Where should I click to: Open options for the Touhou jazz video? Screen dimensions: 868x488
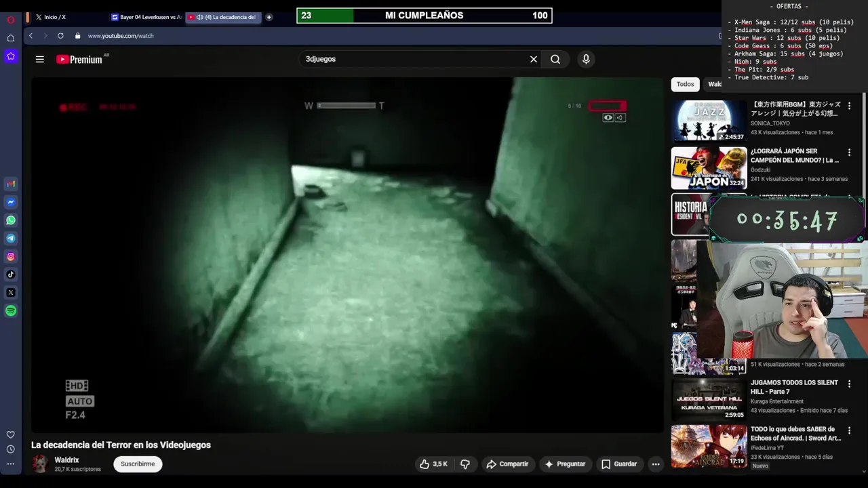click(849, 106)
